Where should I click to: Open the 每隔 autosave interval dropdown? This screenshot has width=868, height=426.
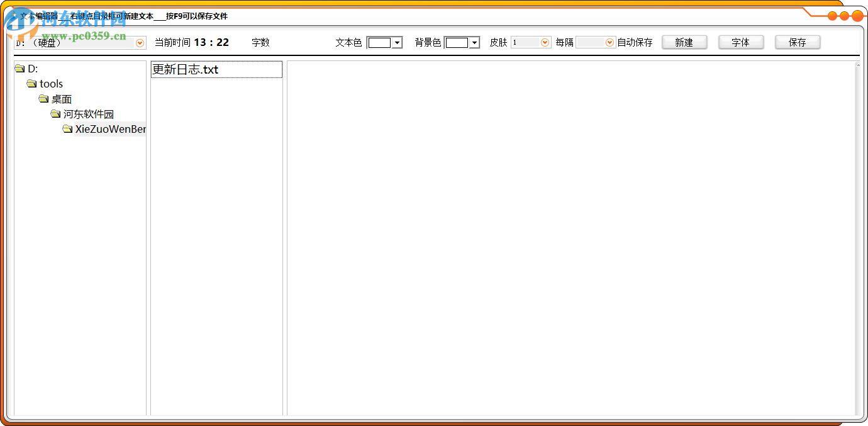(609, 42)
